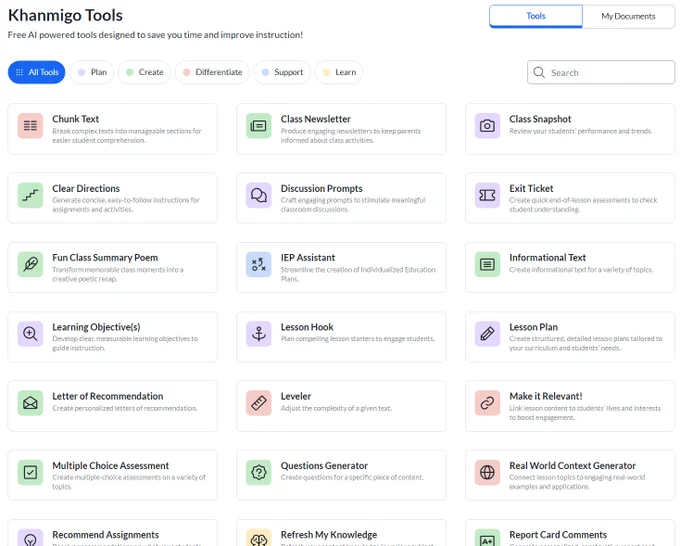The image size is (680, 546).
Task: Open the Multiple Choice Assessment title
Action: click(111, 465)
